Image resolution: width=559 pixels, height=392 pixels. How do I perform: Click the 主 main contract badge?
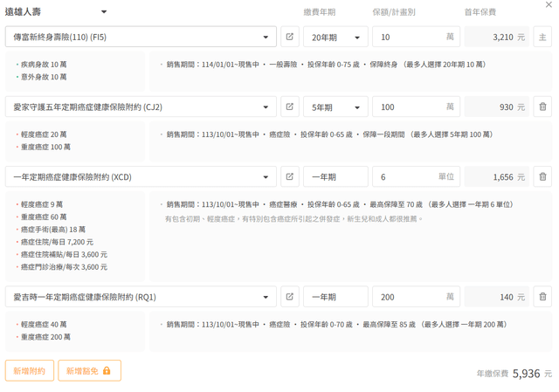point(542,38)
